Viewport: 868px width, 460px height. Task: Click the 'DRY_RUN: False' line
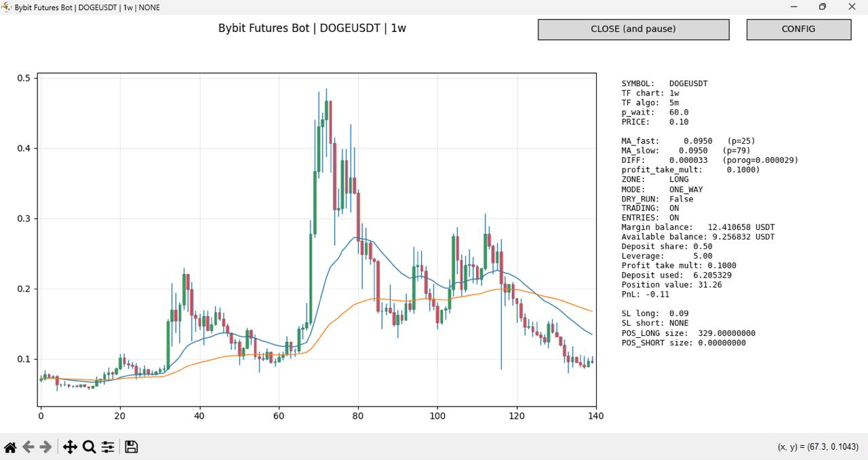click(658, 199)
